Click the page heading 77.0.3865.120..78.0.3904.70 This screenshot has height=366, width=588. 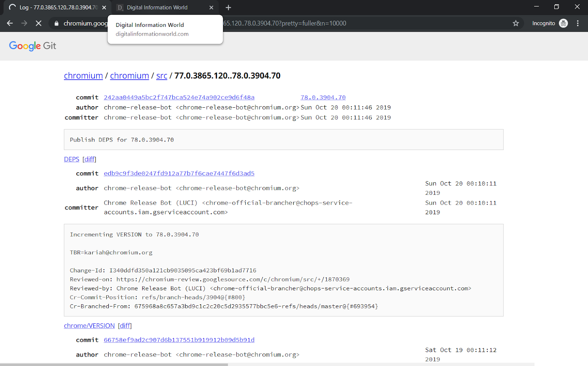[227, 76]
